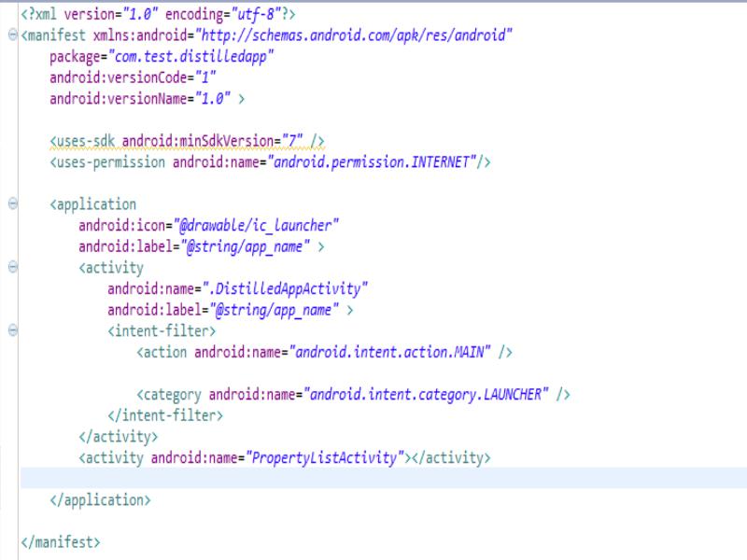The image size is (747, 560).
Task: Collapse the application element fold marker
Action: coord(13,203)
